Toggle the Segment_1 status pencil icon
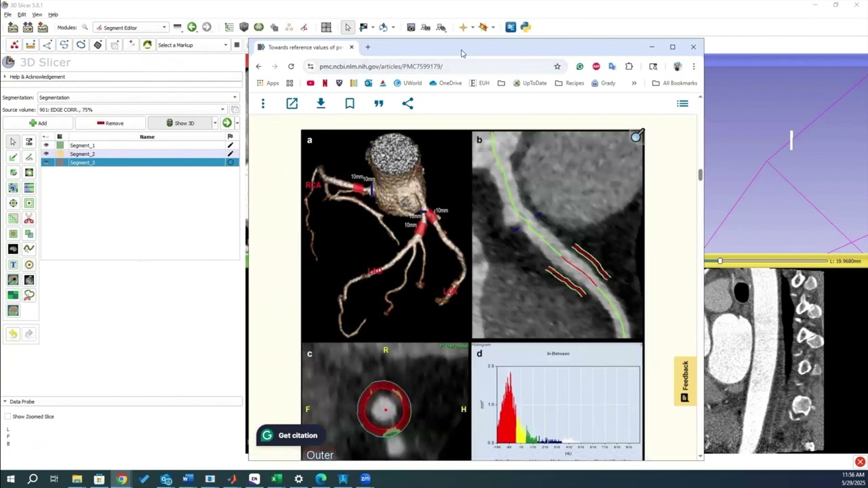This screenshot has height=488, width=868. coord(230,145)
